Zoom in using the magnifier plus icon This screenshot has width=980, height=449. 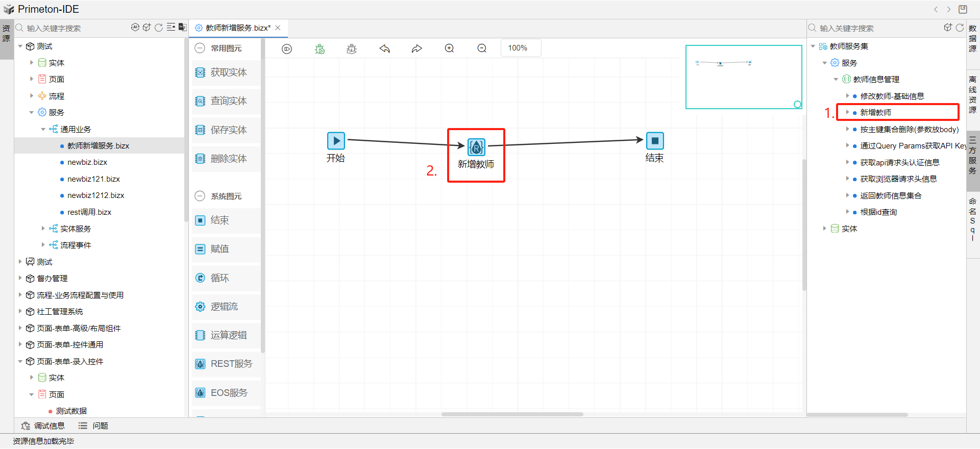coord(449,48)
